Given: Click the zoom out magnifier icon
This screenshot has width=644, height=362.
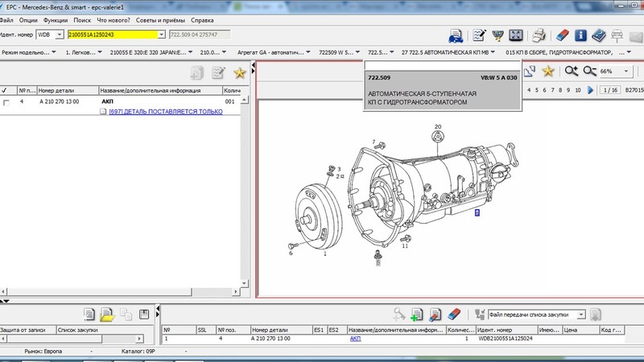Looking at the screenshot, I should click(x=590, y=72).
